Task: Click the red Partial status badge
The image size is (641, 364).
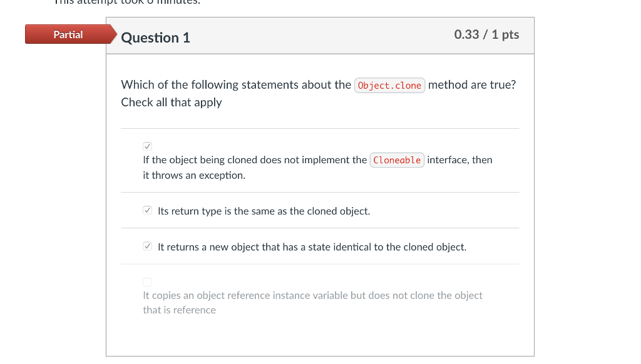Action: point(68,34)
